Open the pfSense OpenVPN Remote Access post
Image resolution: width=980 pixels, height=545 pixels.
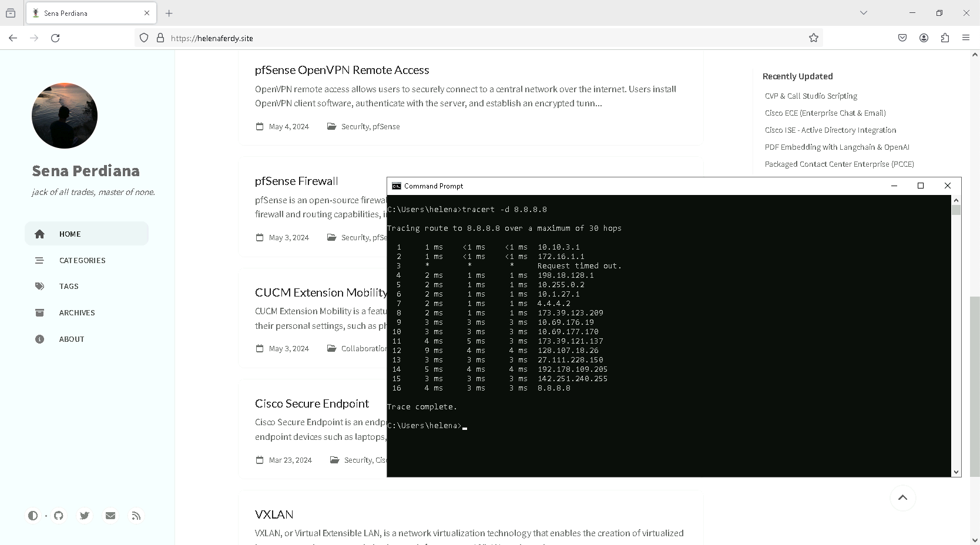(342, 70)
